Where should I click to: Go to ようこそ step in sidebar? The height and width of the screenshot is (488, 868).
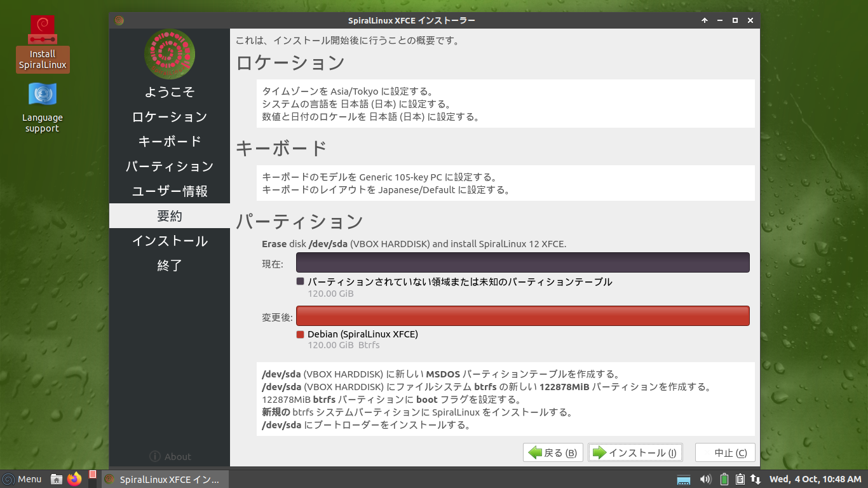(x=170, y=92)
